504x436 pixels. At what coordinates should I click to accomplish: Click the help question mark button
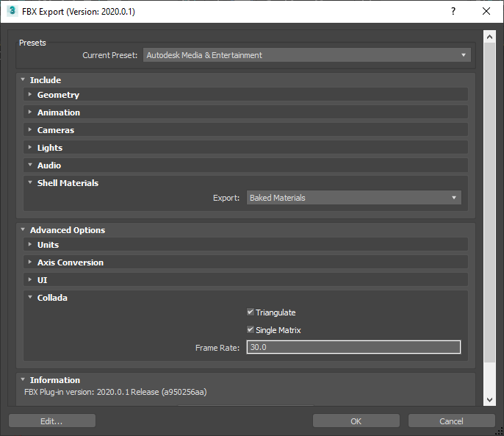[453, 12]
